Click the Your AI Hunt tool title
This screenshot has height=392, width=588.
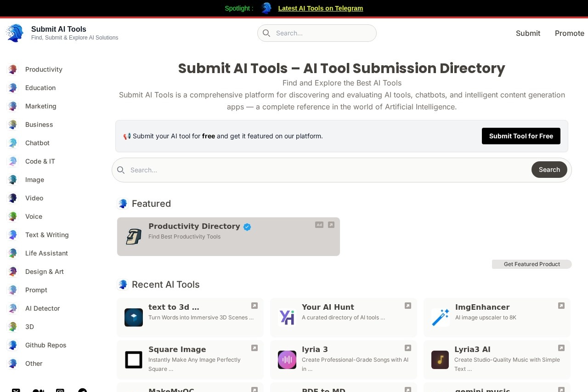pyautogui.click(x=328, y=307)
